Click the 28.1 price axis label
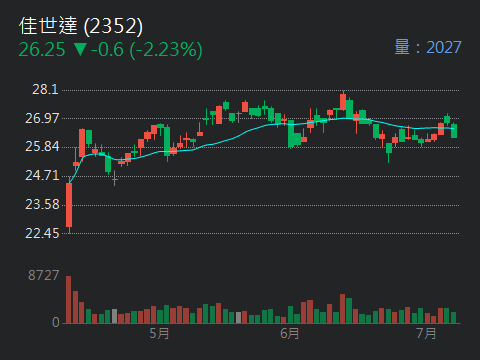480x360 pixels. [x=45, y=90]
